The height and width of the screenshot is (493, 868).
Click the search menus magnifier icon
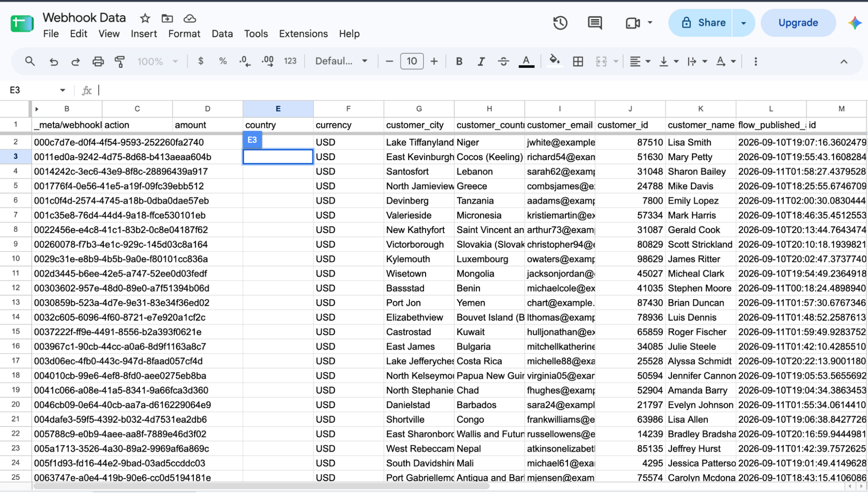pyautogui.click(x=30, y=61)
